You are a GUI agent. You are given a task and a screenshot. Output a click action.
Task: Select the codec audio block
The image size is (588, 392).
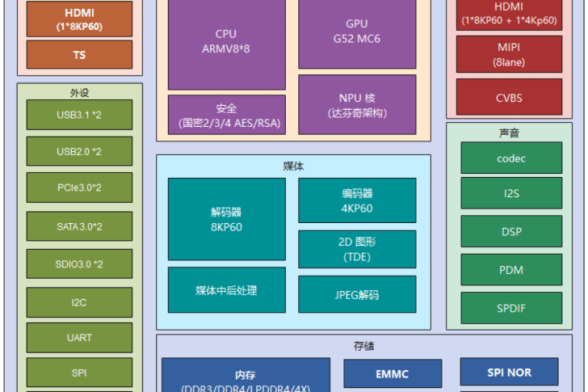[510, 158]
